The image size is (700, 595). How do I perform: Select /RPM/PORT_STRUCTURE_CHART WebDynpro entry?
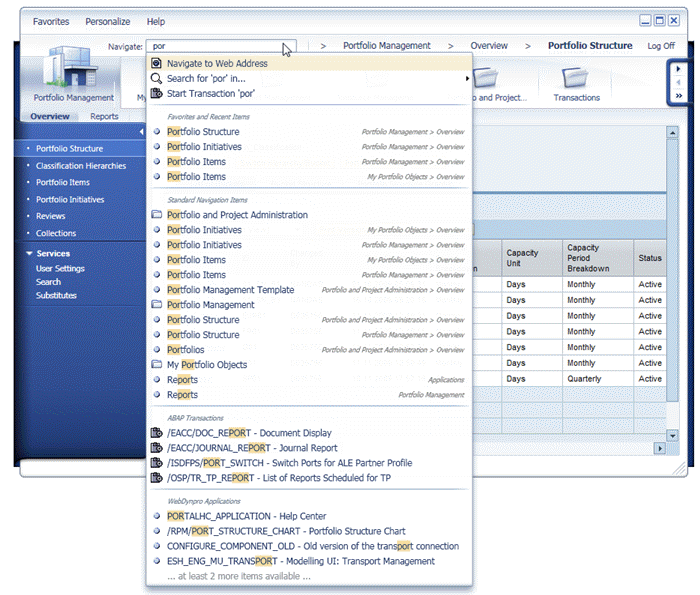tap(309, 531)
